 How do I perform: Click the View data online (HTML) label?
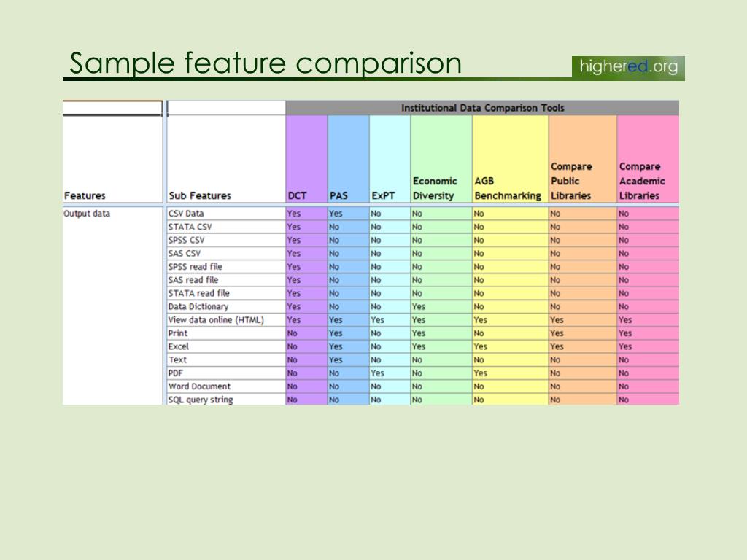pyautogui.click(x=216, y=320)
